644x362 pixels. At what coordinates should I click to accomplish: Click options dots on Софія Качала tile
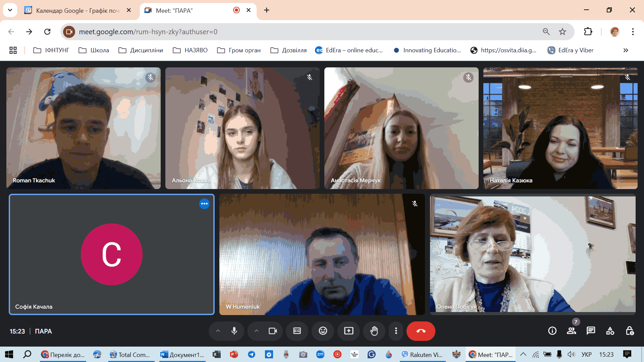tap(204, 204)
